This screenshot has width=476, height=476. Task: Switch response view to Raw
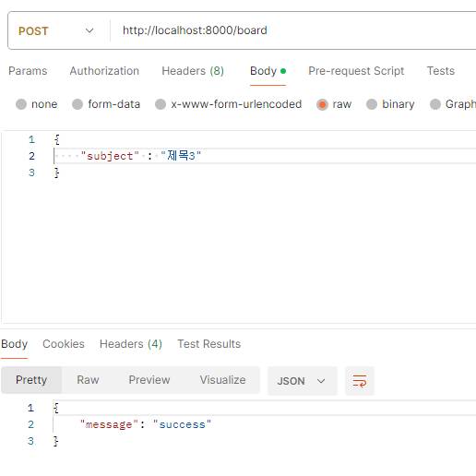(88, 380)
